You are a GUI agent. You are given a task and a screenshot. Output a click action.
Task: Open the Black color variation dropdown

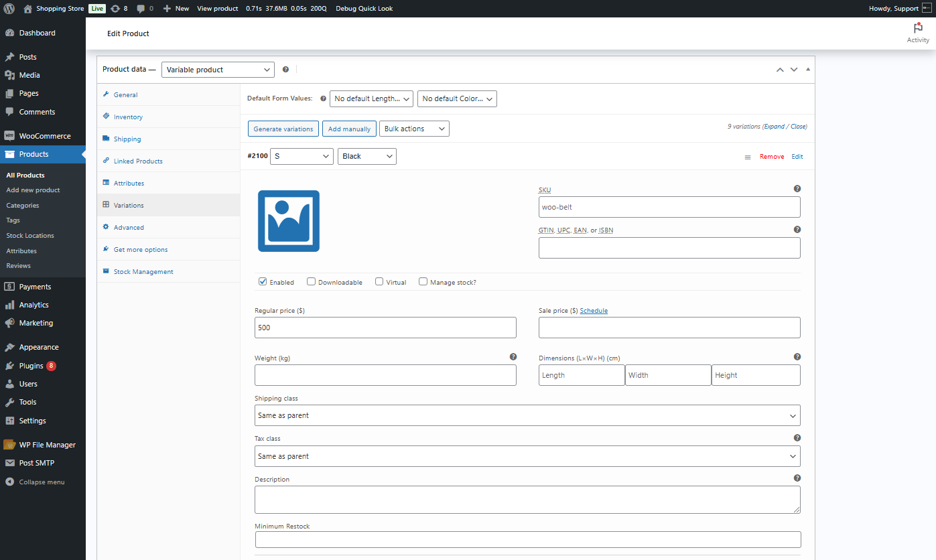[367, 156]
